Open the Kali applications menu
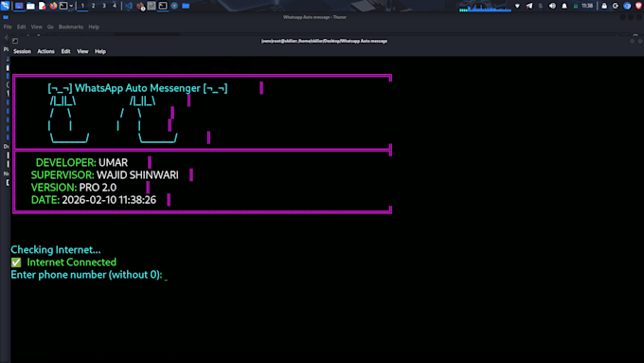The image size is (644, 363). pos(5,6)
